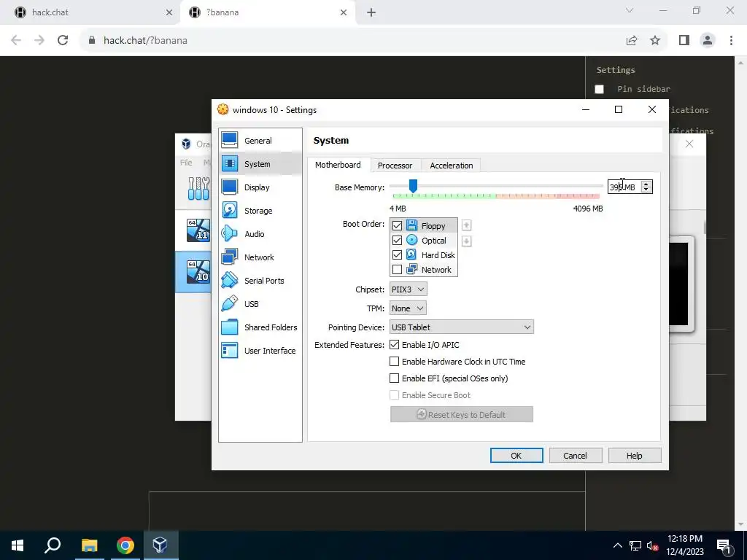The width and height of the screenshot is (747, 560).
Task: Open Chrome tab search chevron
Action: tap(630, 10)
